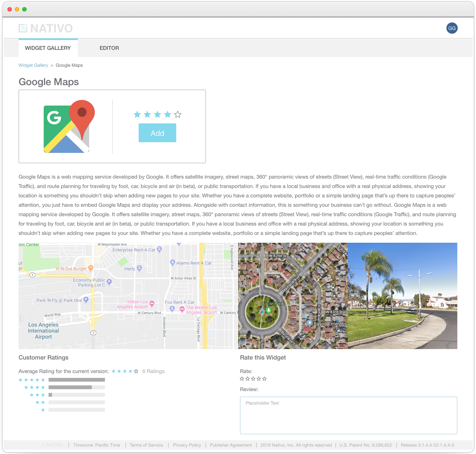Click the 'Release 3.1.4.4-53.1.4.4-5' footer text
The height and width of the screenshot is (454, 476).
tap(427, 445)
